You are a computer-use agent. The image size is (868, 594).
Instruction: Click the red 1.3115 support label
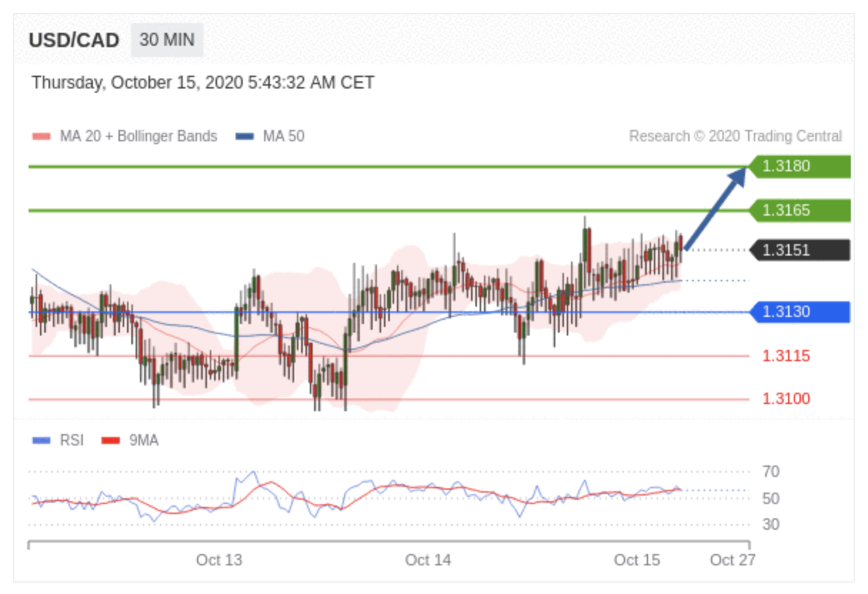786,356
